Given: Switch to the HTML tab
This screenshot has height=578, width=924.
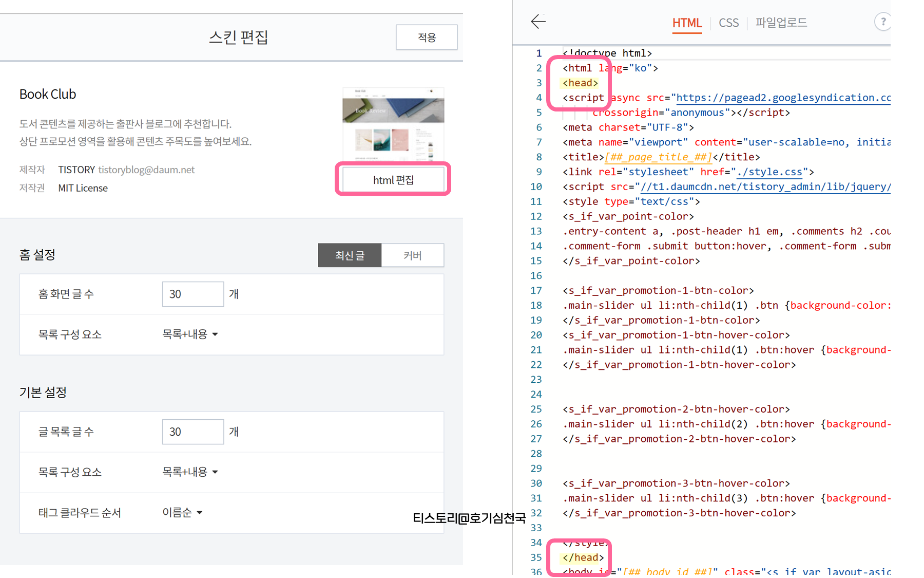Looking at the screenshot, I should [687, 23].
